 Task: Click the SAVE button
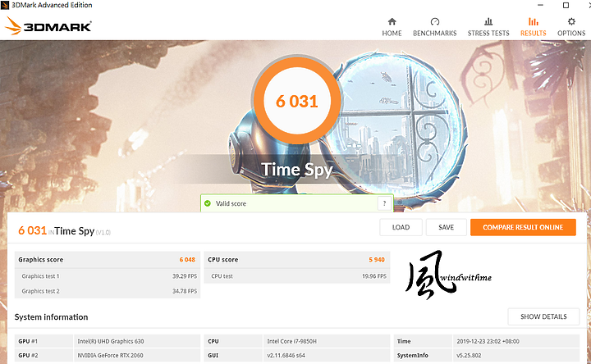point(447,227)
